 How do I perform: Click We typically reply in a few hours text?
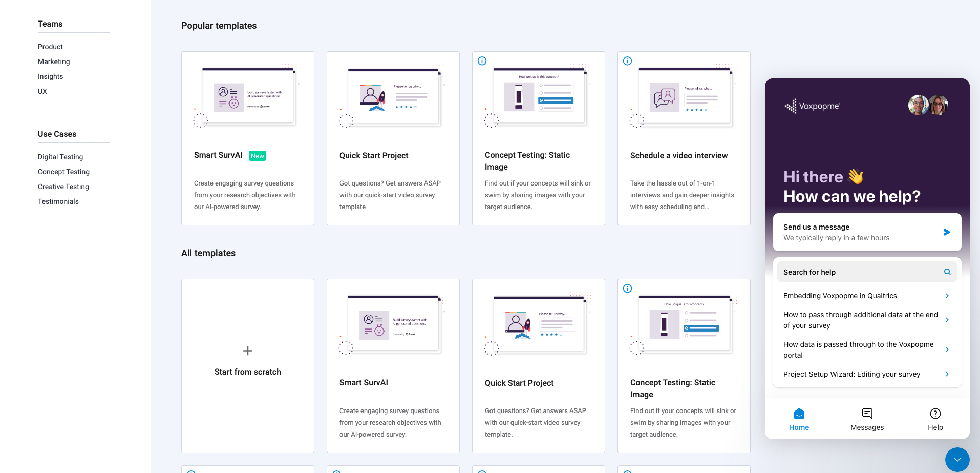click(836, 238)
